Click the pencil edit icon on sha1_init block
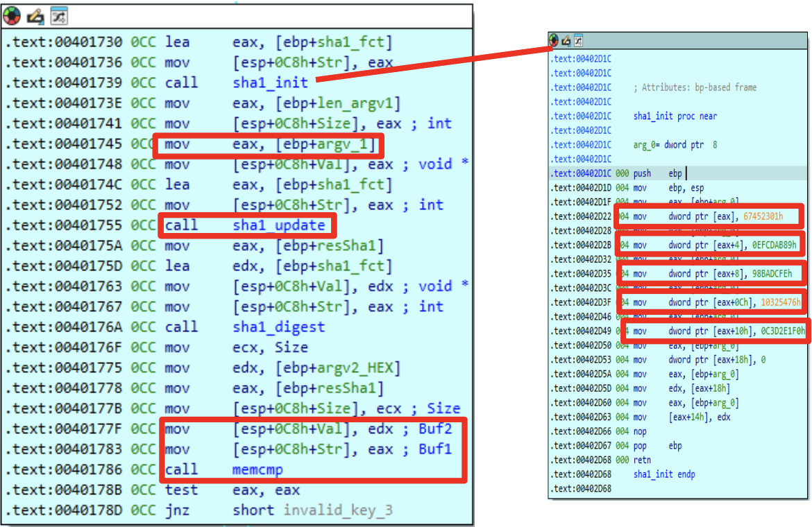 click(x=566, y=41)
